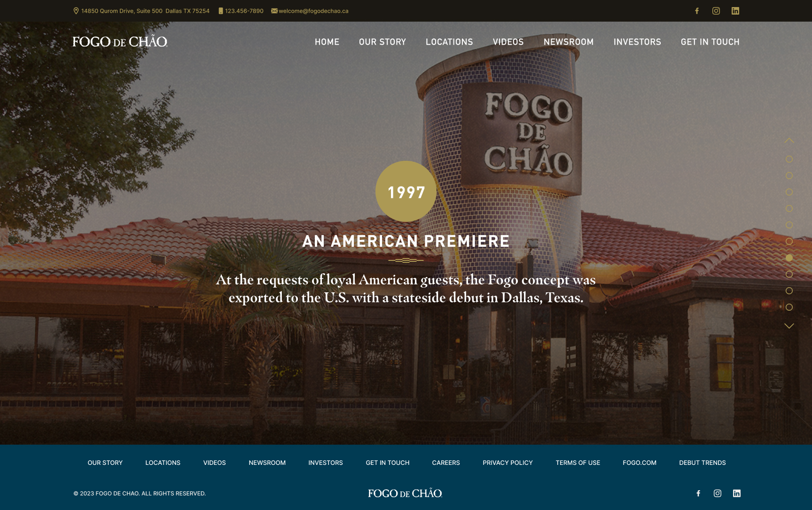
Task: Click the Careers footer link
Action: pos(446,463)
